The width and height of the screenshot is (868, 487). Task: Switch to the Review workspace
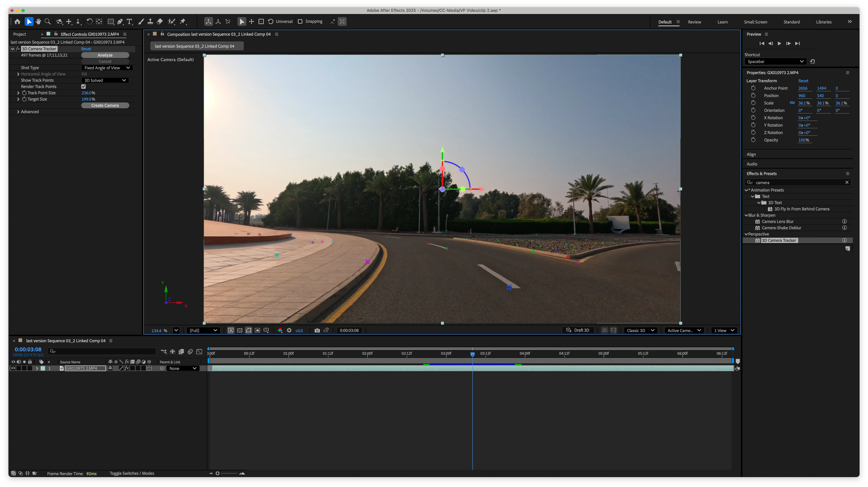(694, 22)
